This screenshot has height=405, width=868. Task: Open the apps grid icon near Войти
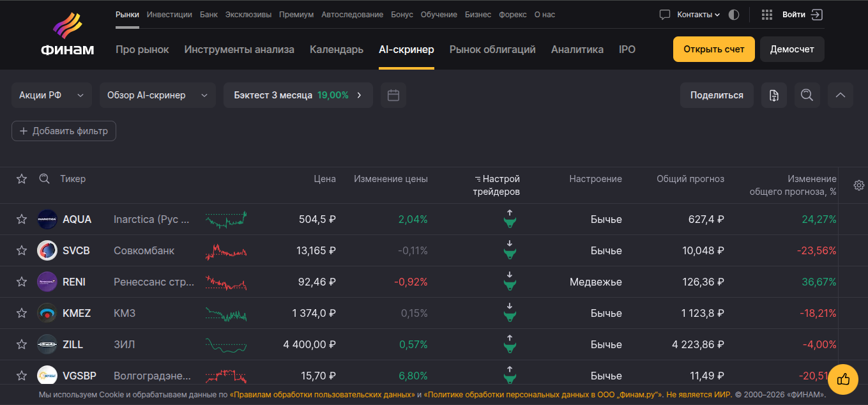767,15
